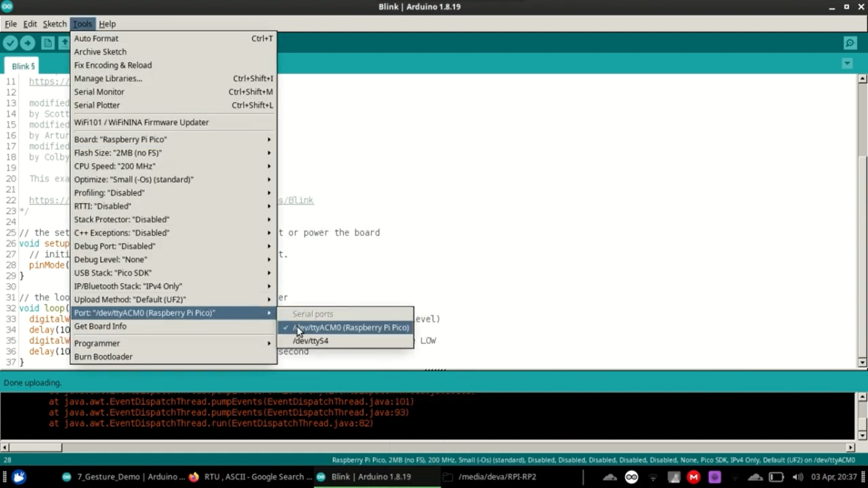The height and width of the screenshot is (488, 868).
Task: Expand the CPU Speed: "200 MHz" submenu
Action: (x=173, y=166)
